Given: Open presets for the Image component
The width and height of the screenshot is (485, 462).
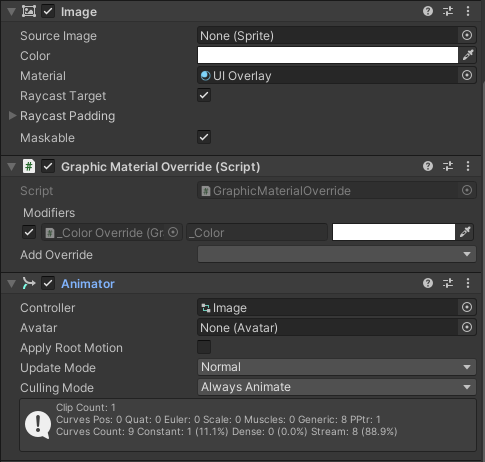Looking at the screenshot, I should coord(448,11).
